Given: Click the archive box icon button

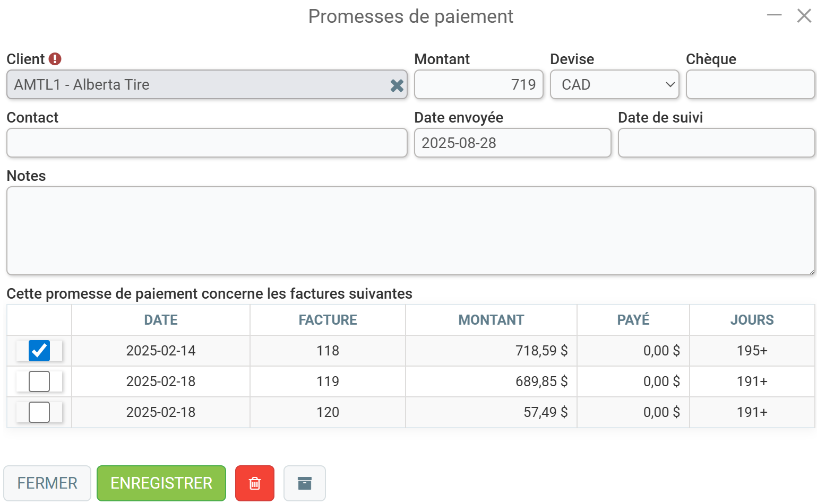Looking at the screenshot, I should [305, 483].
